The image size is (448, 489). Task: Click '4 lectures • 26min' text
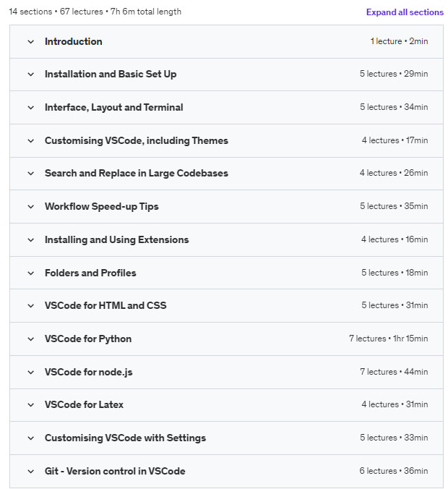click(394, 173)
